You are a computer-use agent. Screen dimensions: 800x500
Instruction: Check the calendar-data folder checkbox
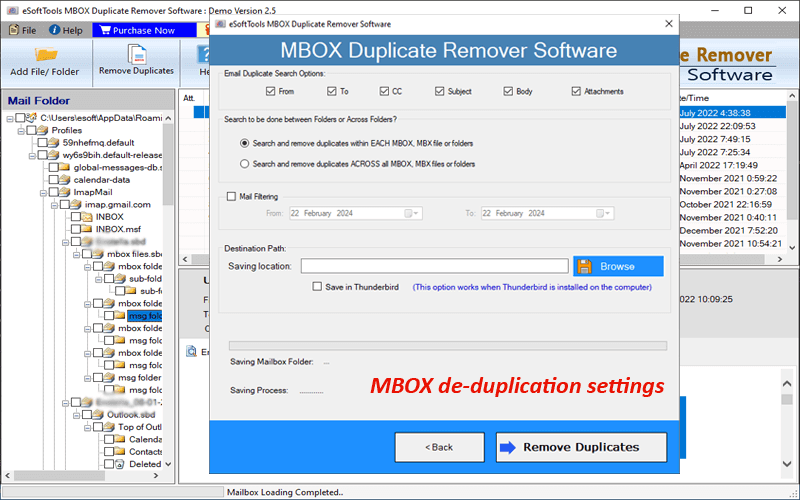point(53,180)
